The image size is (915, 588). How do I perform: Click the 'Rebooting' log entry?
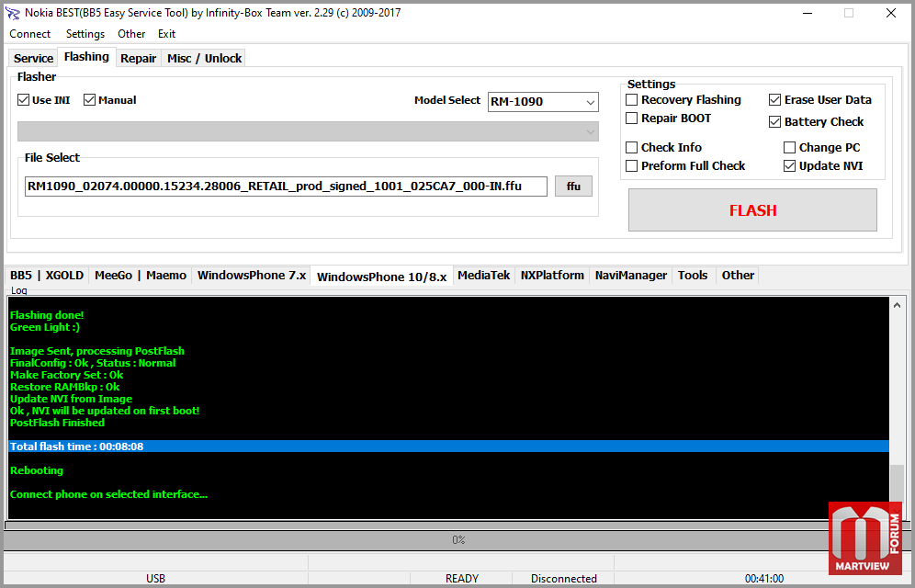(x=37, y=470)
